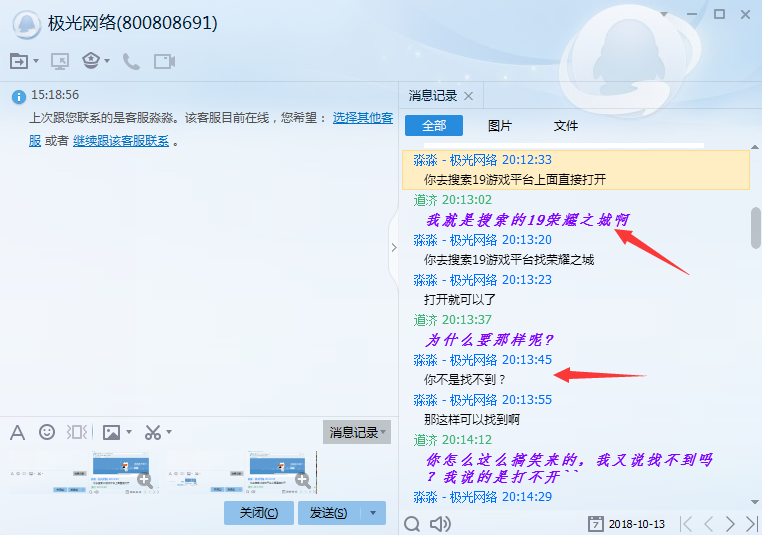Switch to the 文件 tab
This screenshot has height=535, width=762.
(x=566, y=126)
